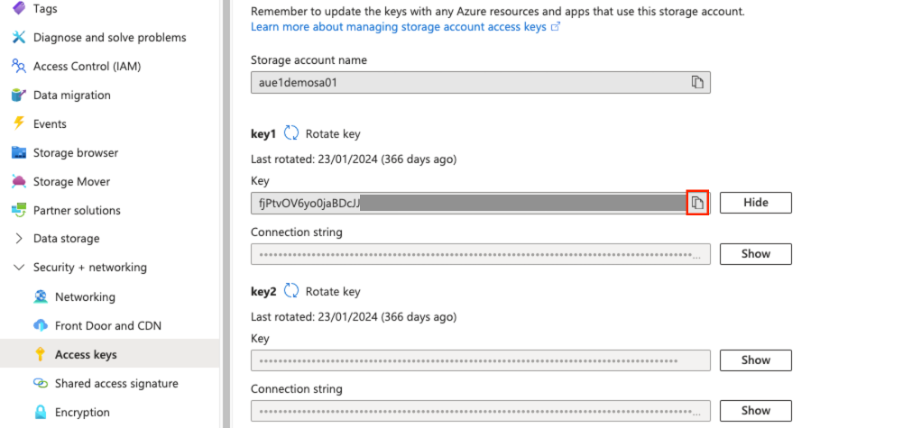Screen dimensions: 904x428
Task: Rotate key2
Action: [333, 291]
